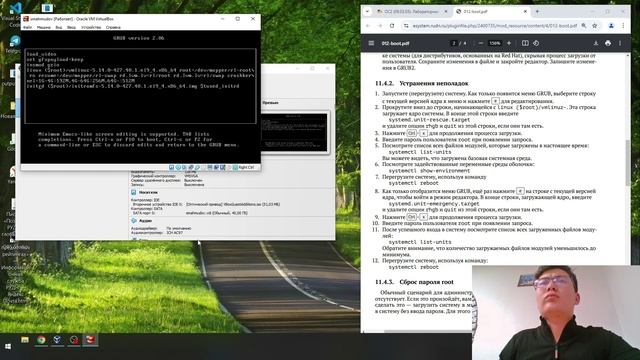
Task: Open the Вид menu in VM window
Action: pyautogui.click(x=59, y=27)
